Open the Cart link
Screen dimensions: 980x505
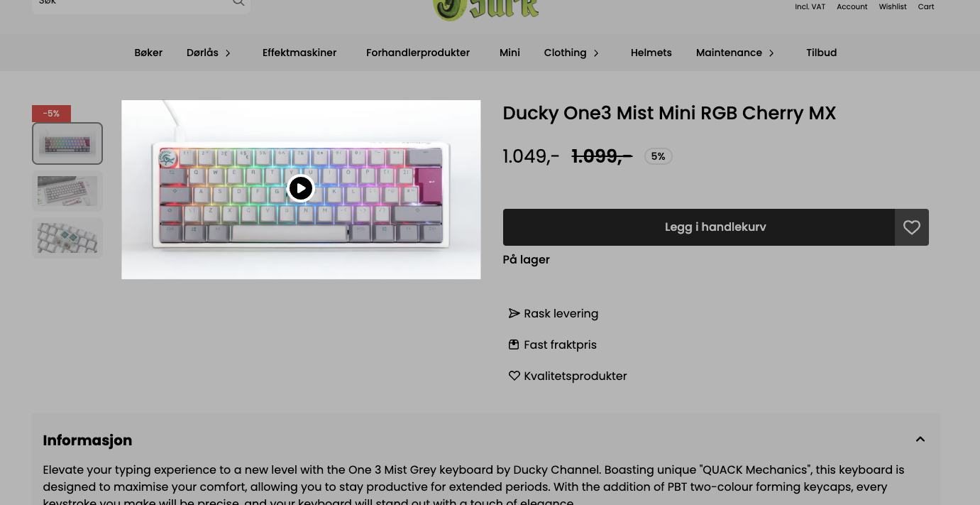pos(926,6)
